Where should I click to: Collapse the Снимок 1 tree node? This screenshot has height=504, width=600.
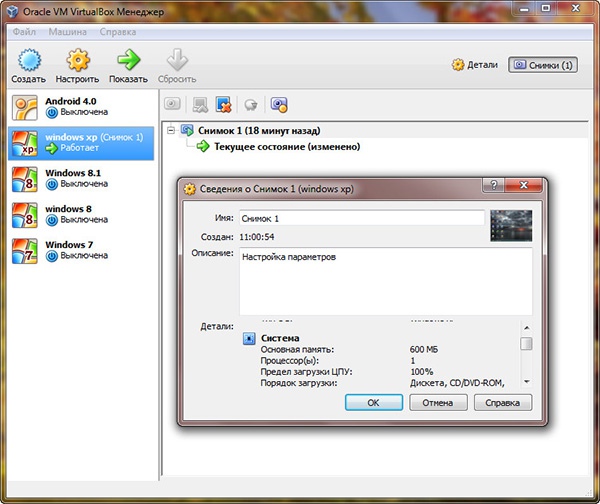coord(172,130)
